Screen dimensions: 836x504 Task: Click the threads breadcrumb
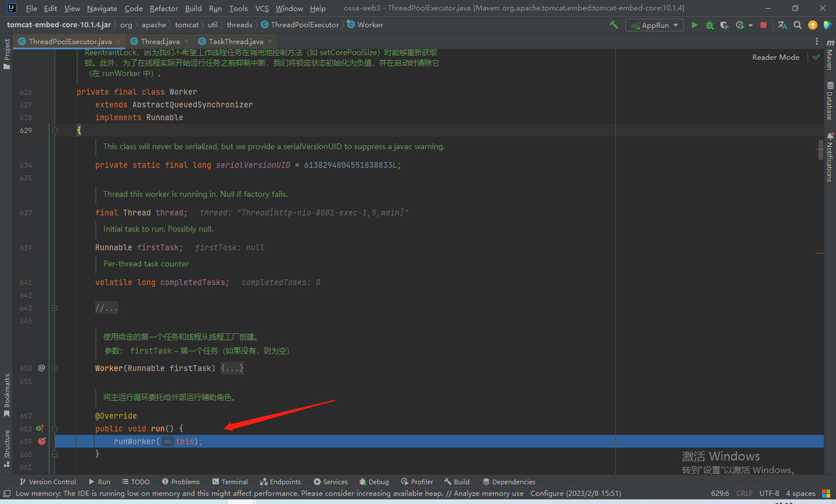[x=239, y=24]
